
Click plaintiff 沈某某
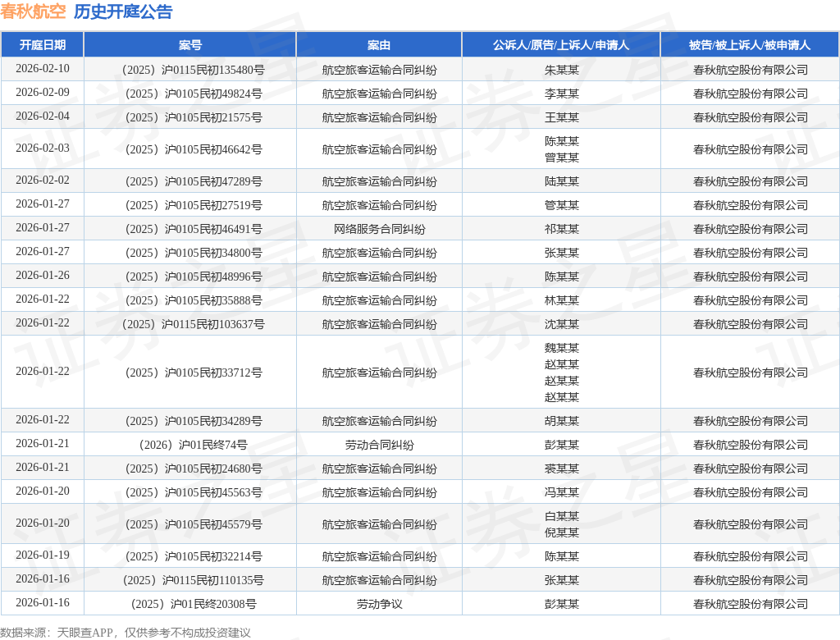[x=561, y=324]
